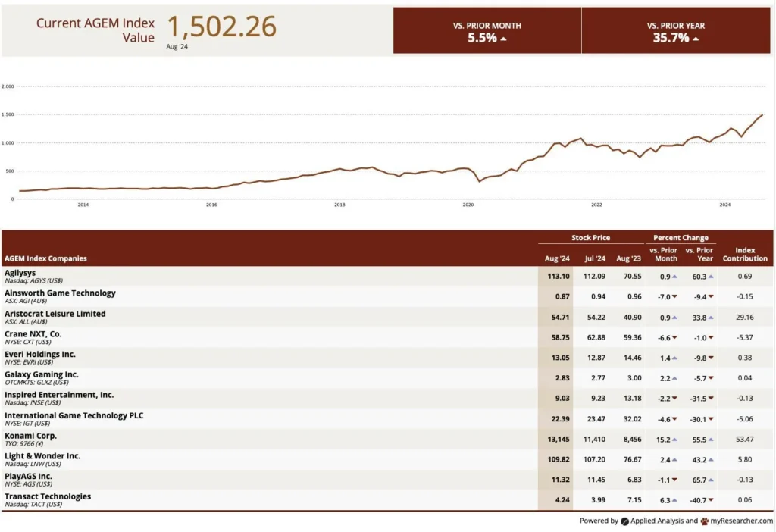776x532 pixels.
Task: Click Crane NXT prior-month down arrow
Action: click(x=674, y=338)
